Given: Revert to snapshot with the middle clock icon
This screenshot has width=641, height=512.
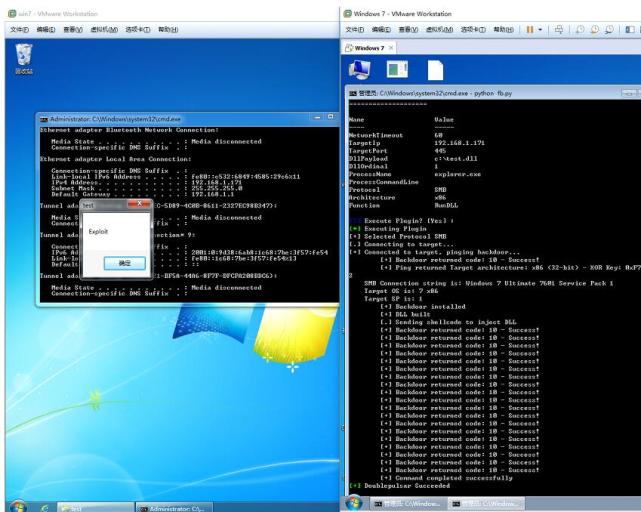Looking at the screenshot, I should click(595, 29).
